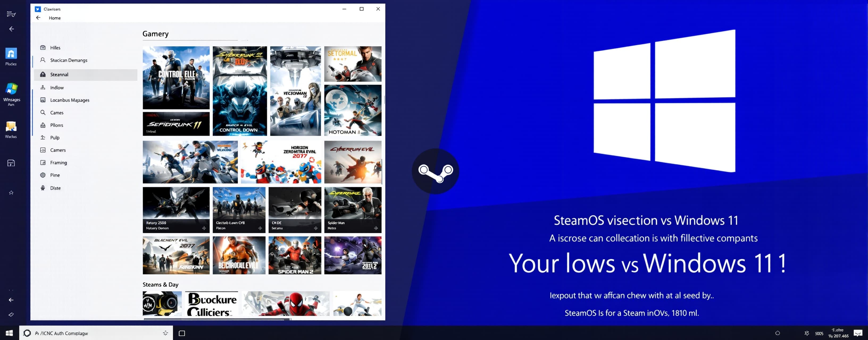This screenshot has height=340, width=868.
Task: Click the circle tray icon
Action: coord(778,333)
